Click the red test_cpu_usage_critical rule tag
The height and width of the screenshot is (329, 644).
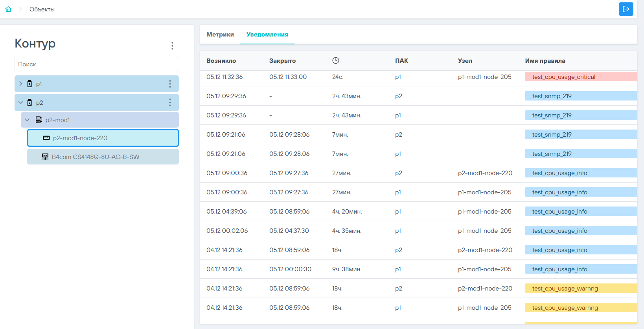tap(563, 77)
